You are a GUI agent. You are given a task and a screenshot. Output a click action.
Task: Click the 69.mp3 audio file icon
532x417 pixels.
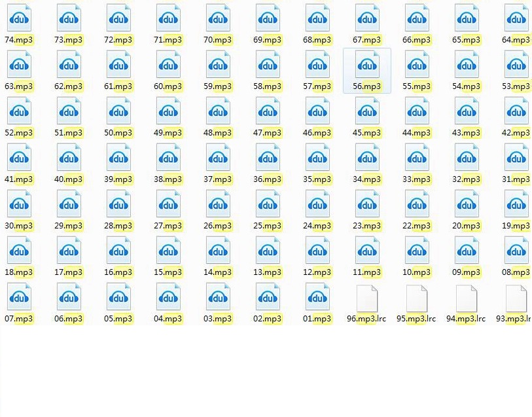tap(268, 18)
